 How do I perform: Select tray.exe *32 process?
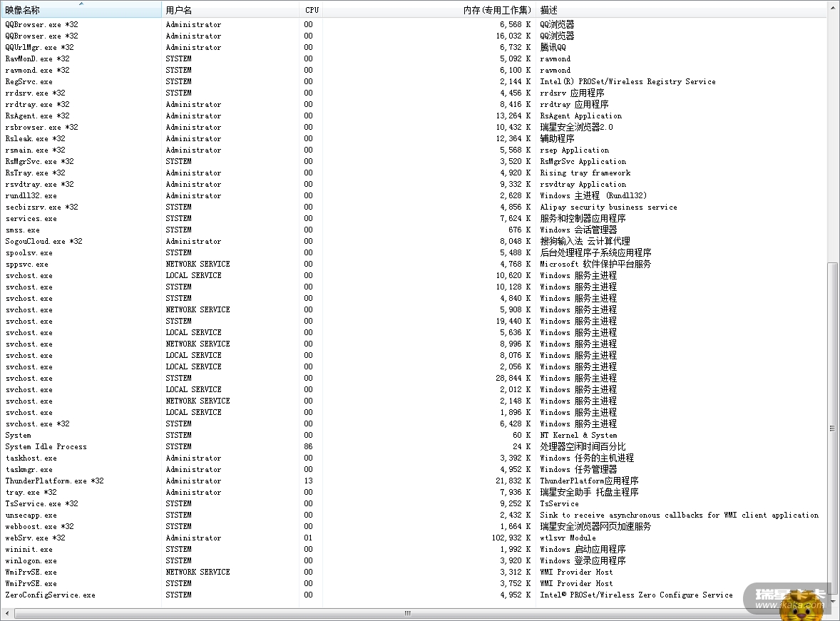[x=413, y=493]
